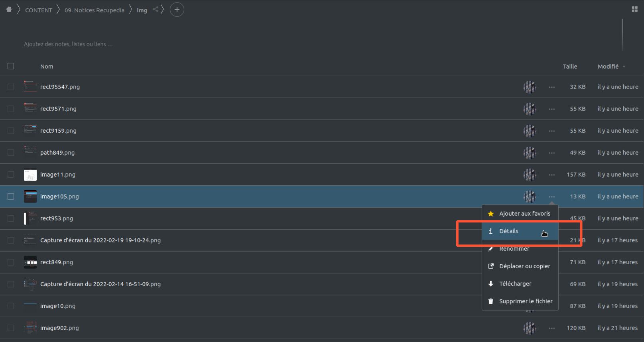Tick the checkbox for path849.png
This screenshot has height=342, width=644.
11,153
